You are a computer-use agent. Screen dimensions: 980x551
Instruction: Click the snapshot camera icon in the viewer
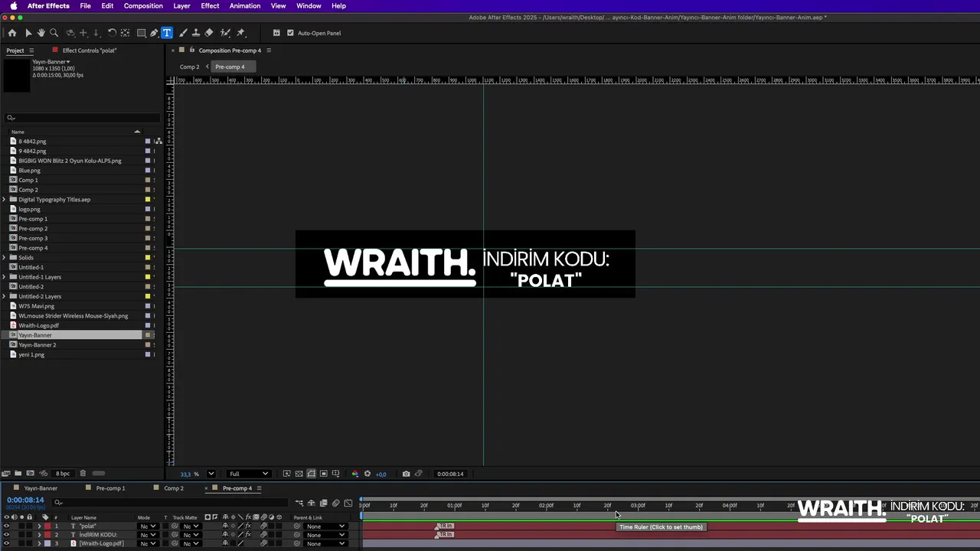tap(406, 474)
